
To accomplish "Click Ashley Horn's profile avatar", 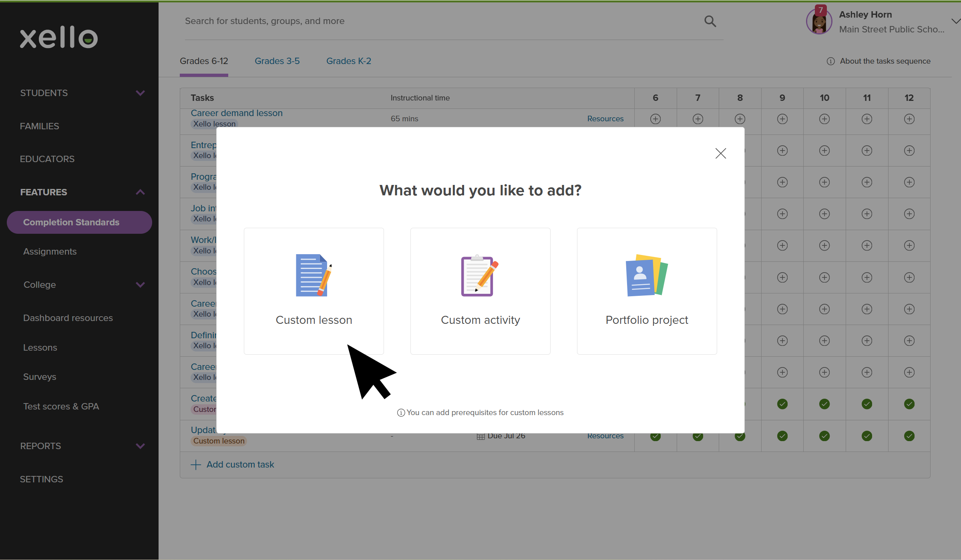I will pos(818,21).
